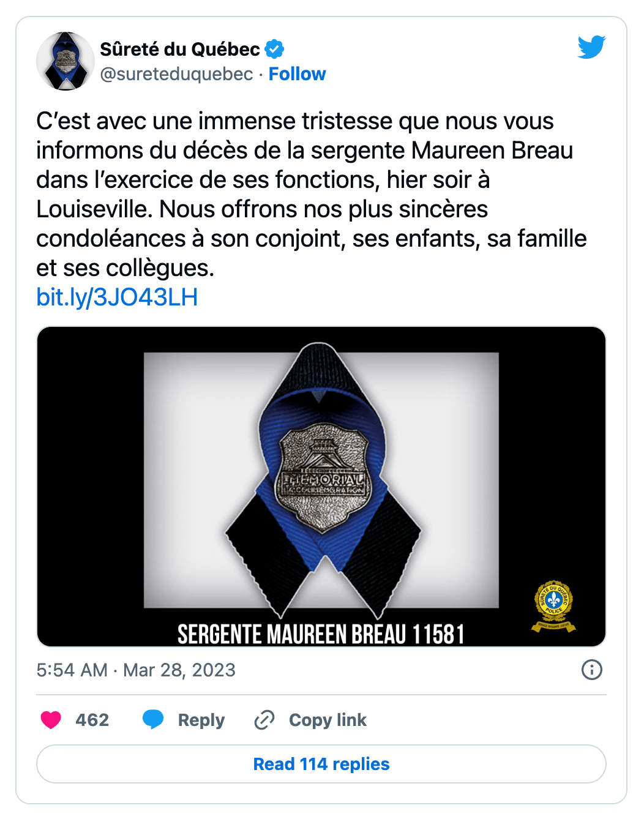Click the 462 likes count

tap(92, 720)
